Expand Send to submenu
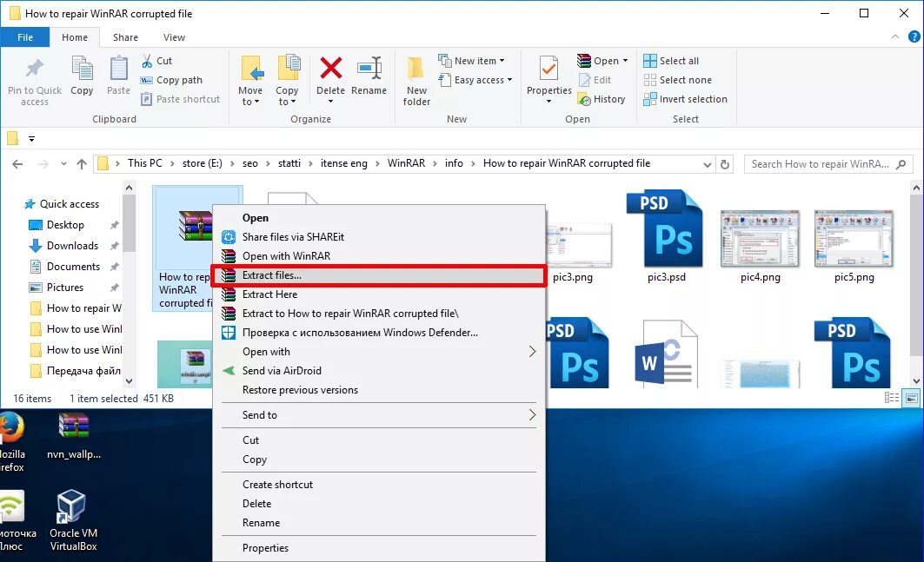Viewport: 924px width, 562px height. [532, 414]
